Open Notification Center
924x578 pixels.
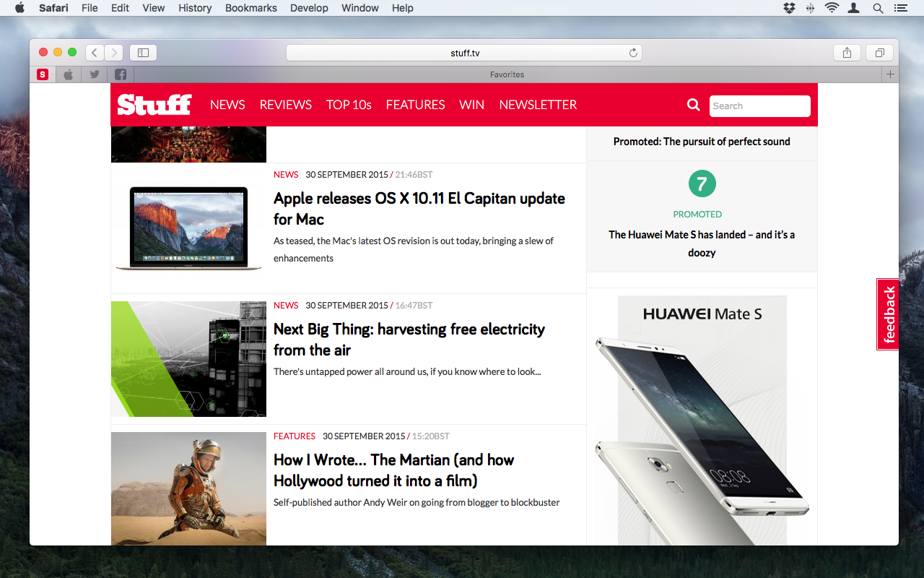pos(900,8)
